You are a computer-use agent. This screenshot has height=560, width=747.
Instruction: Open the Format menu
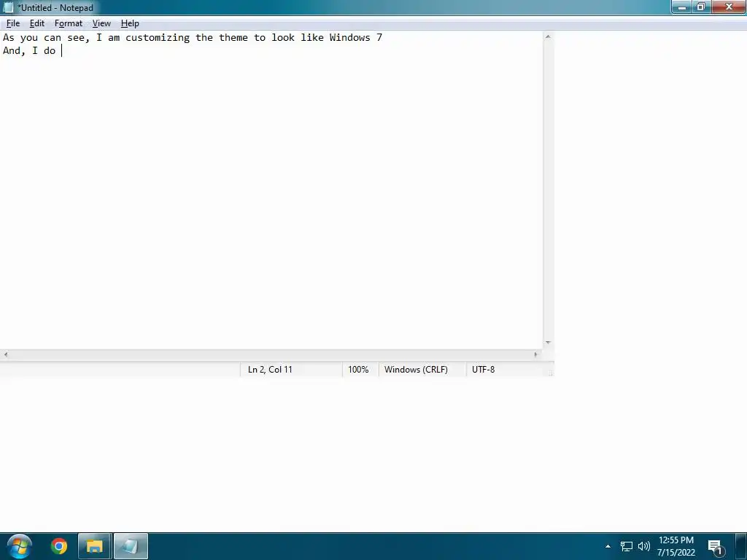click(x=68, y=23)
